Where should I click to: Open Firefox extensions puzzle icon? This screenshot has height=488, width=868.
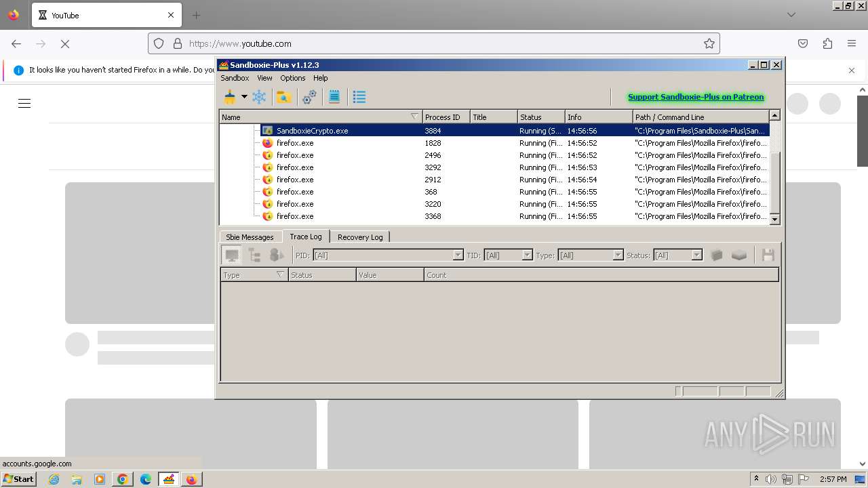pos(827,43)
